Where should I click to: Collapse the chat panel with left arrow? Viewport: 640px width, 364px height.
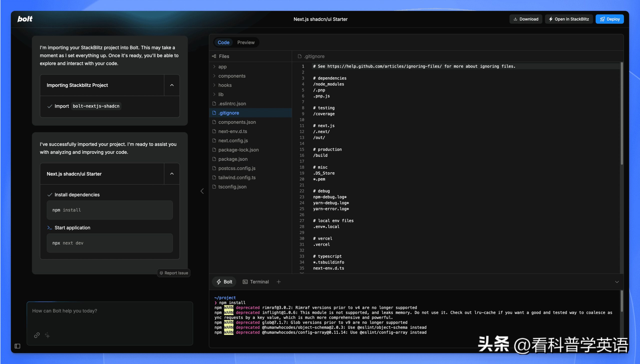point(202,191)
